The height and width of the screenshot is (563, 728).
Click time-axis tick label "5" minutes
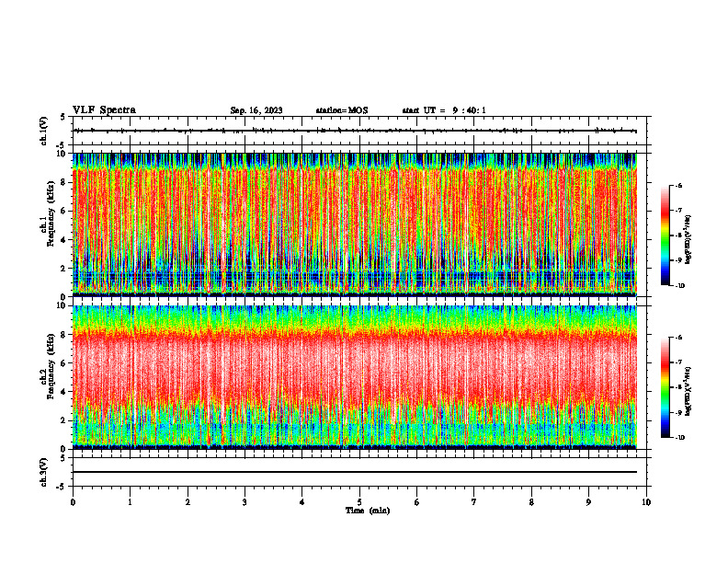(x=359, y=502)
